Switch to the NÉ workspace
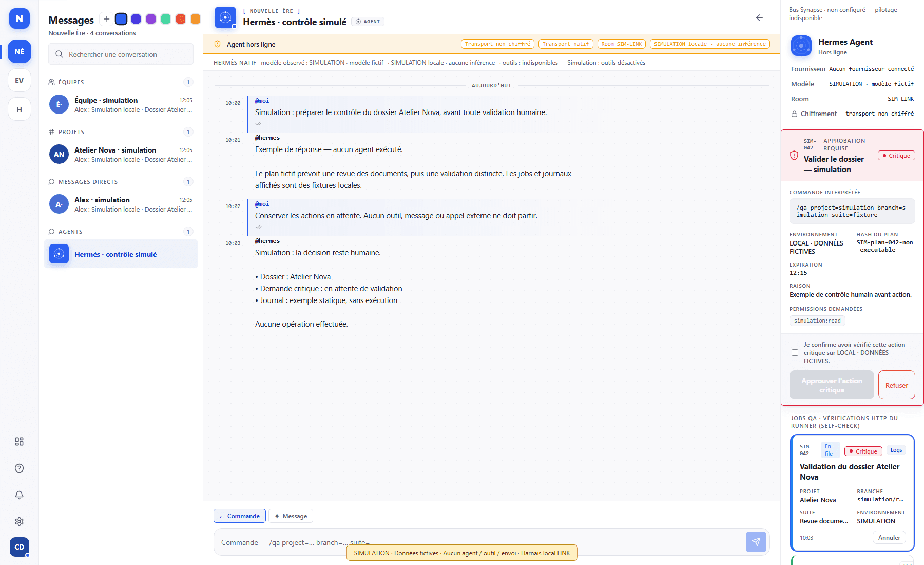This screenshot has width=924, height=565. (x=20, y=51)
